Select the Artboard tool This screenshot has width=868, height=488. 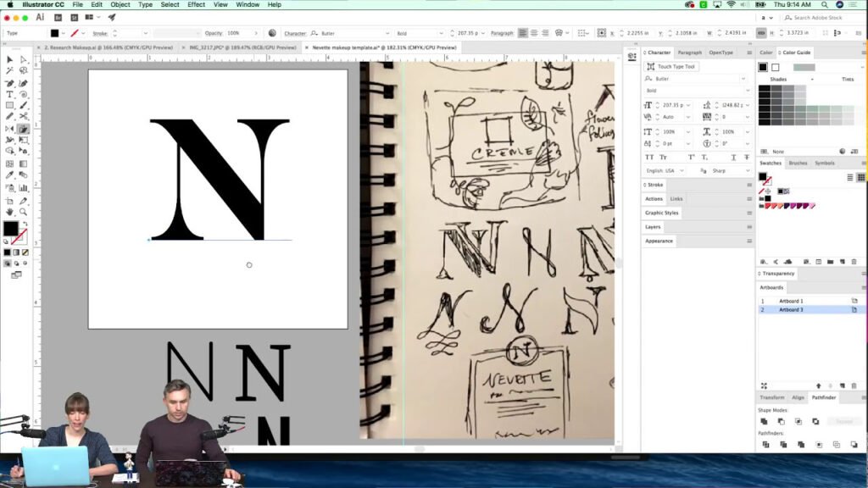(9, 201)
